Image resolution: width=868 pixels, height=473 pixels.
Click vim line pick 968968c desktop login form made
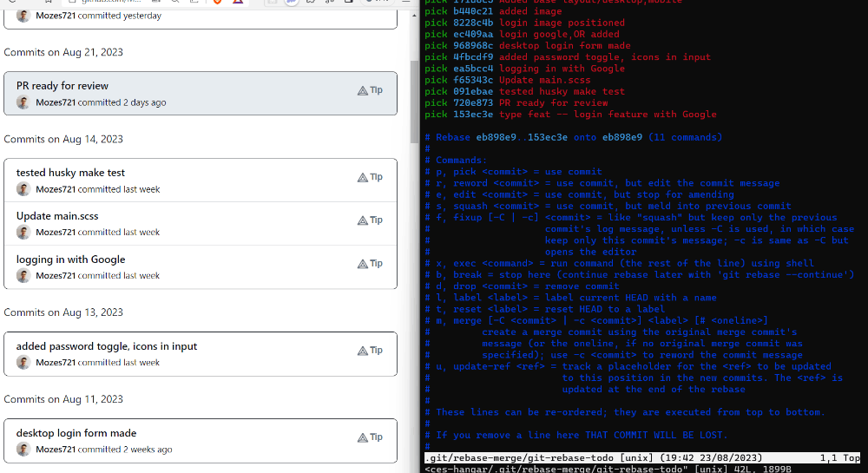528,46
